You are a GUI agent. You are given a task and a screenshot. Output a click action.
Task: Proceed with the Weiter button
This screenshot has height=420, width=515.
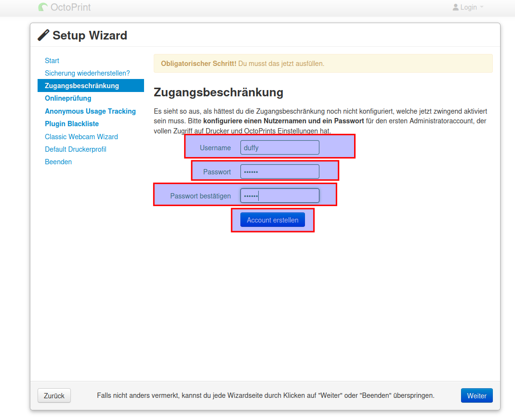[x=476, y=395]
